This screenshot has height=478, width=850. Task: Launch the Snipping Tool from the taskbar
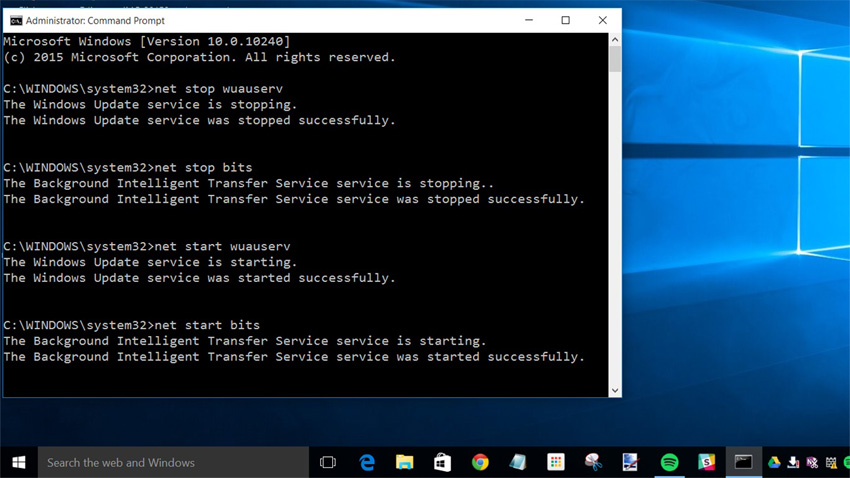point(594,462)
